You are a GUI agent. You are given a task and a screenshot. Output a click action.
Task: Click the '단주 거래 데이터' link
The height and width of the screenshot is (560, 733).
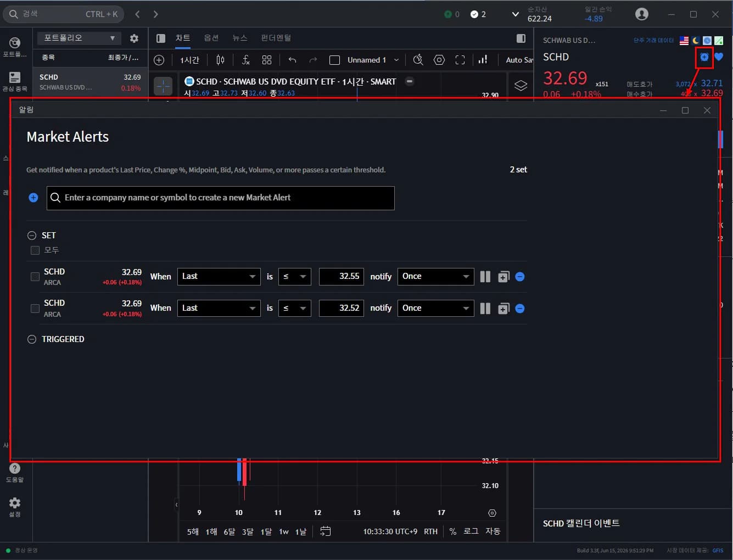coord(653,41)
